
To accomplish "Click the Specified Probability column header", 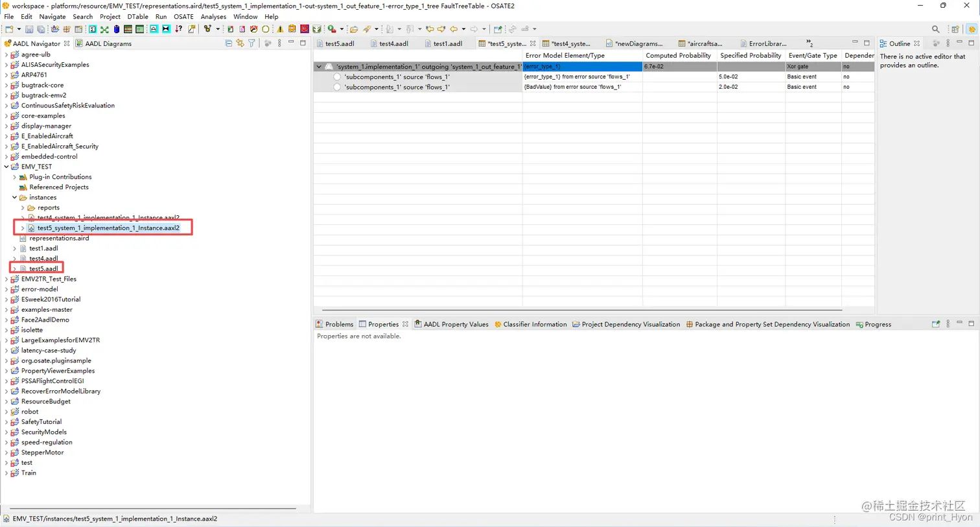I will coord(751,56).
